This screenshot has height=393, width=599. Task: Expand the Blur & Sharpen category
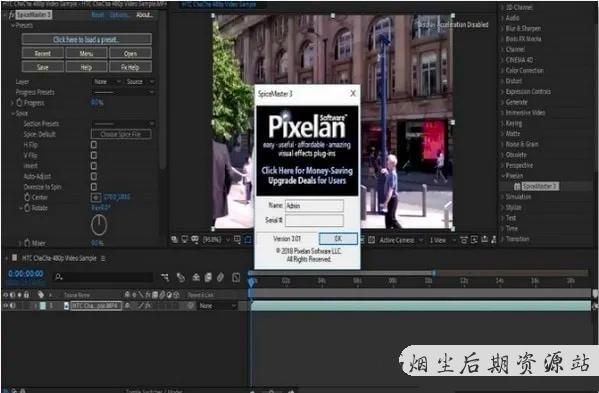(503, 28)
